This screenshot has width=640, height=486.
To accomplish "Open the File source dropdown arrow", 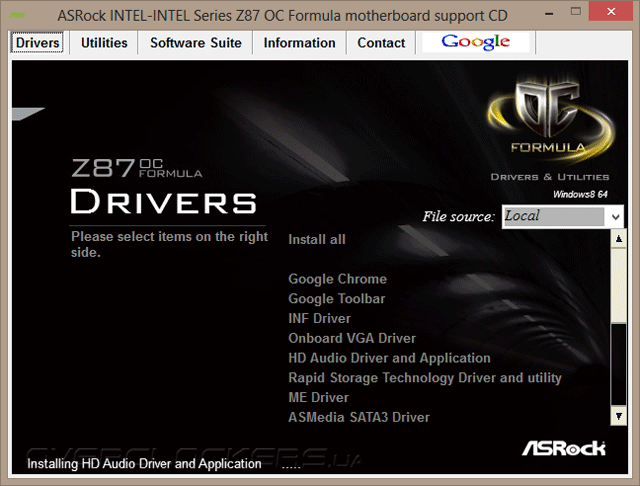I will 616,217.
